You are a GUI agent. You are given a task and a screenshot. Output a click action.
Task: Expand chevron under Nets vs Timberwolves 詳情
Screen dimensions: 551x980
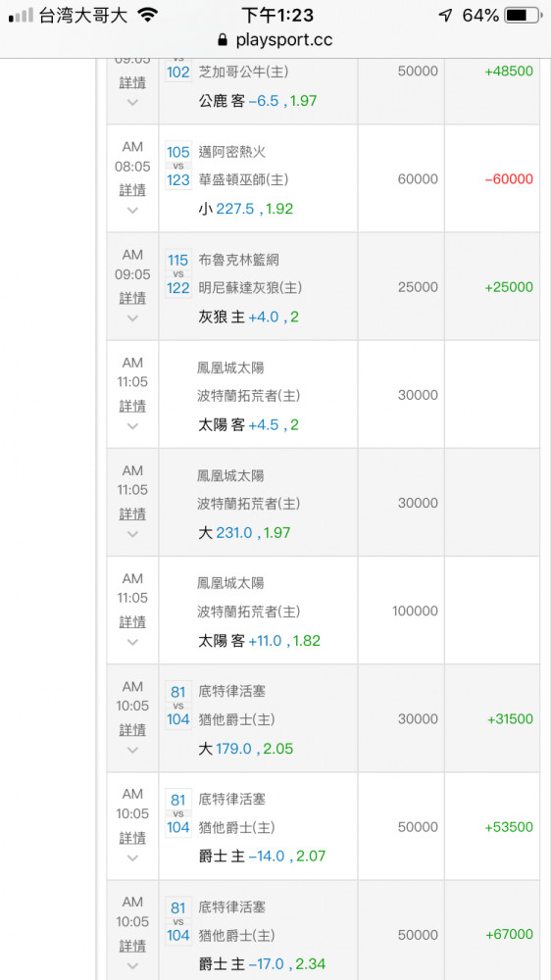coord(132,318)
